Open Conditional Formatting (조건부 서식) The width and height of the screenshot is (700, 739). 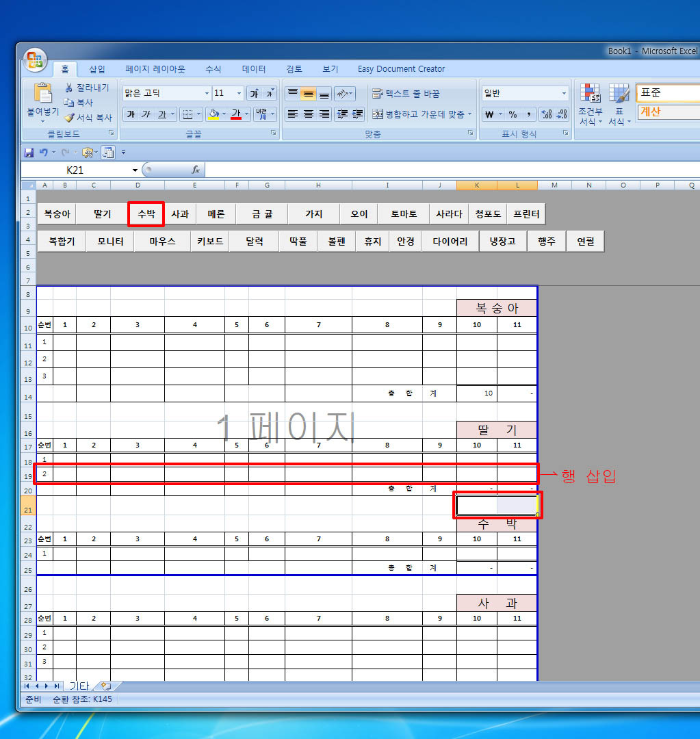[590, 105]
